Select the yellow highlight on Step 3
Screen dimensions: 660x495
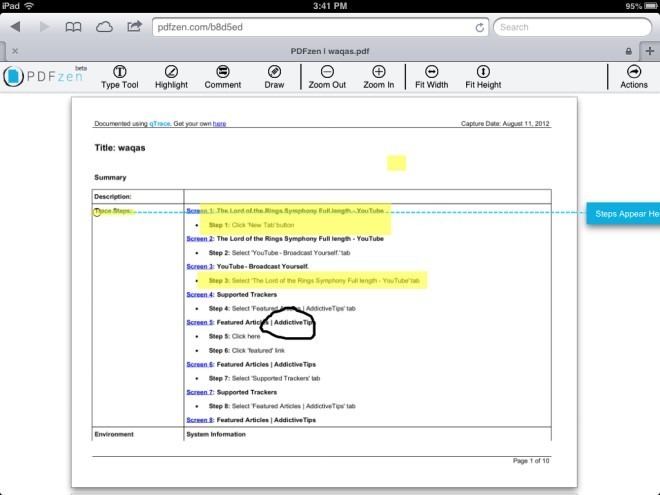(312, 280)
